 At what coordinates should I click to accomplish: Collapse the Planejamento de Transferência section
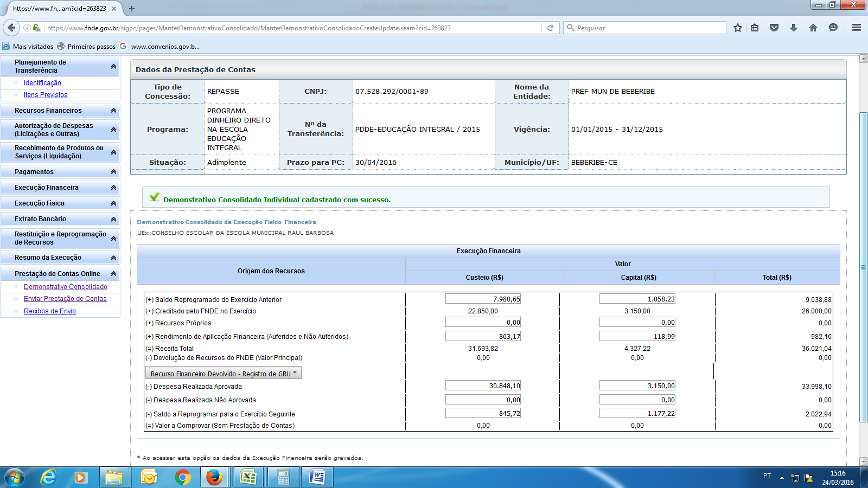(113, 66)
